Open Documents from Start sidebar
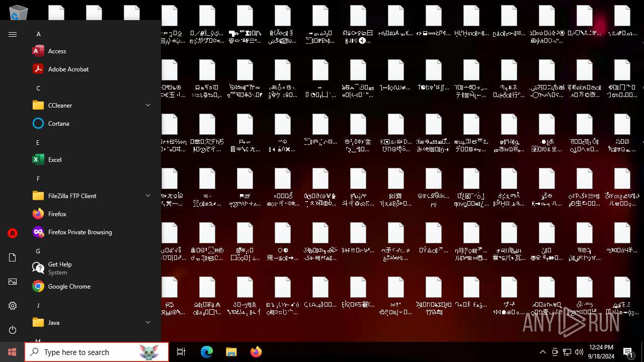 13,257
